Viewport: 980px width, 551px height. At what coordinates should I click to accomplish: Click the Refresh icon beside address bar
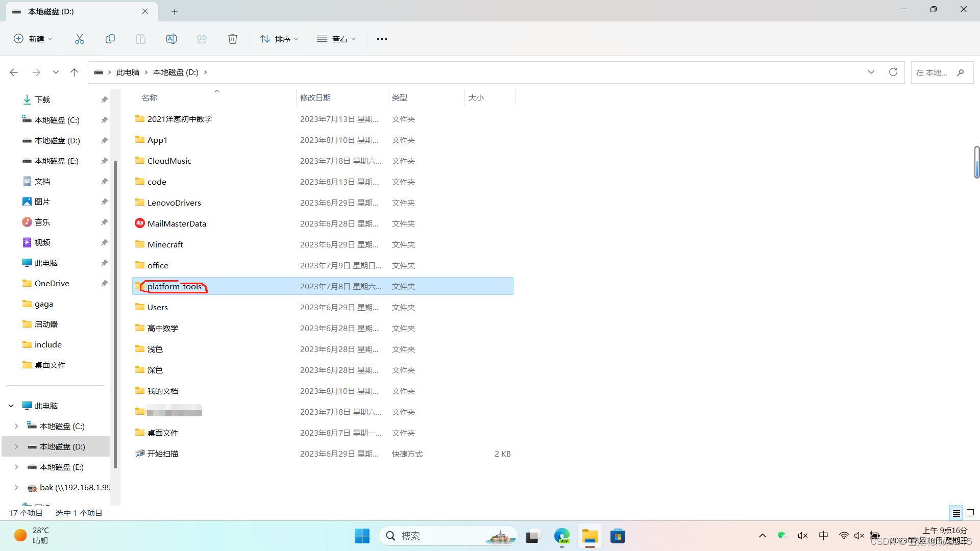click(x=893, y=72)
